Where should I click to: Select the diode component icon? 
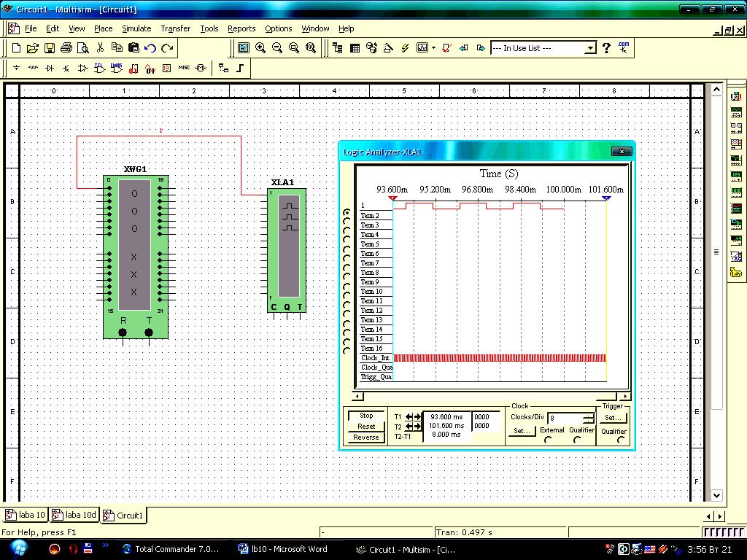pyautogui.click(x=50, y=68)
